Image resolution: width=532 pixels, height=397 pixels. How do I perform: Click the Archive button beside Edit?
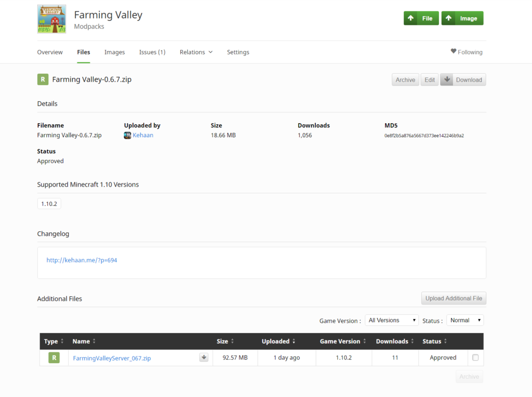405,80
